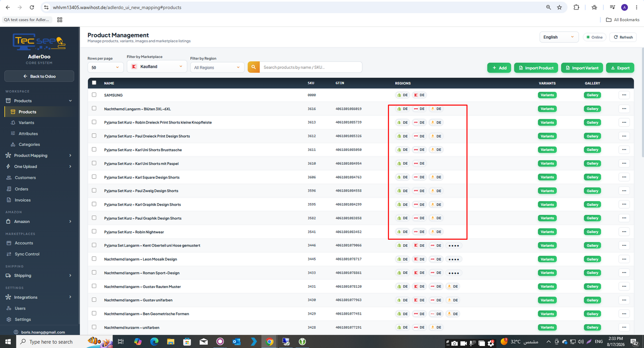644x348 pixels.
Task: Click the Chrome icon in the taskbar
Action: coord(270,342)
